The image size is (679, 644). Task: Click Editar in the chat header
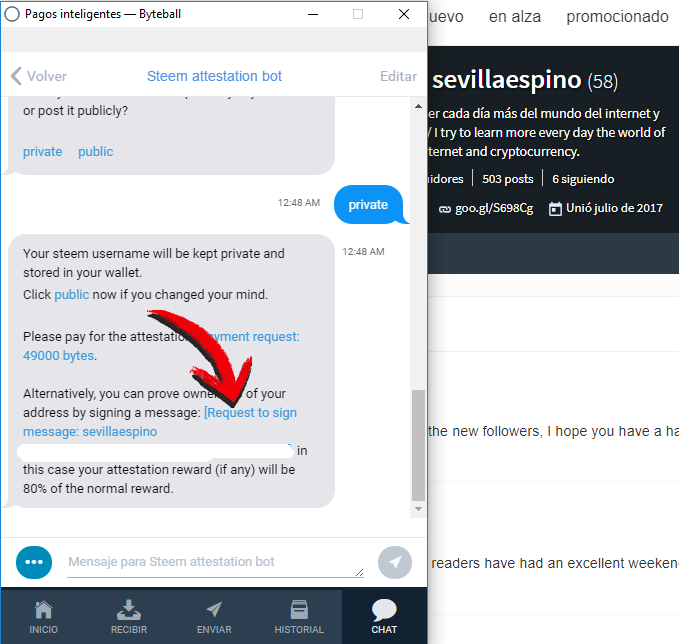pos(398,76)
